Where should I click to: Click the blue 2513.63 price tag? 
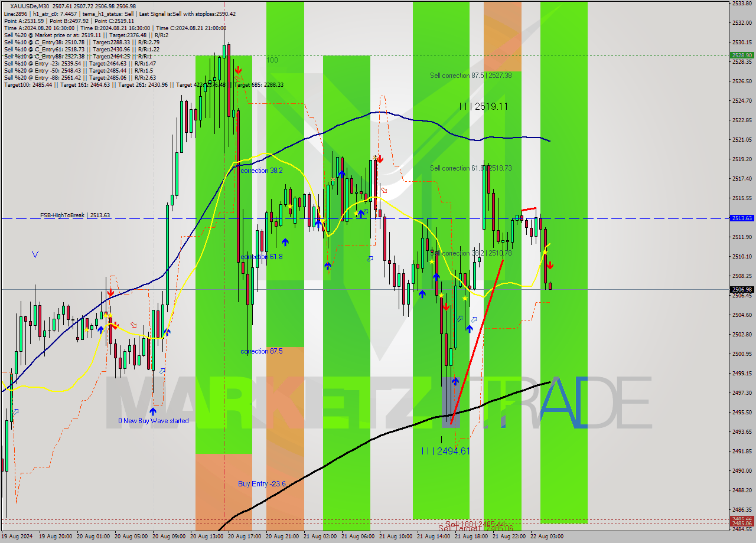[742, 218]
